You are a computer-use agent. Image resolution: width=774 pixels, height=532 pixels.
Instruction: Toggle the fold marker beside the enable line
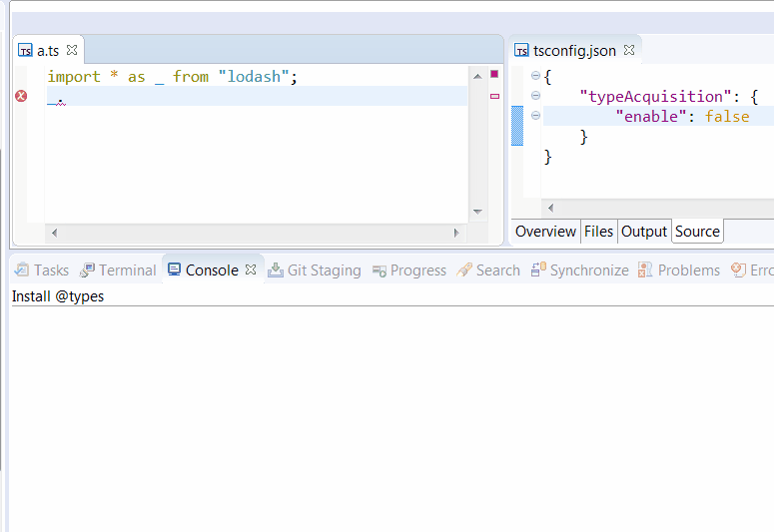coord(536,116)
